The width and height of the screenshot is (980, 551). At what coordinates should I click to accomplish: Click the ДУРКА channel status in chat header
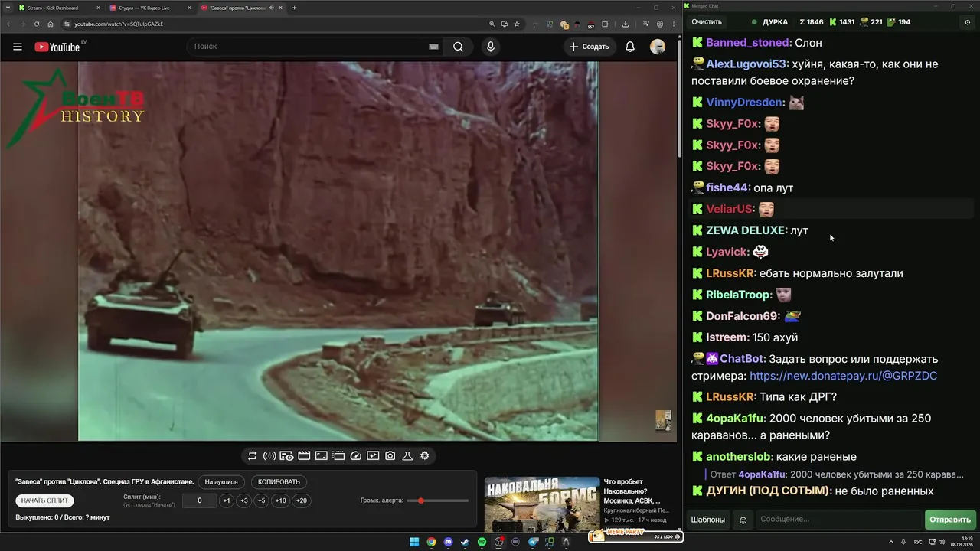pos(769,22)
